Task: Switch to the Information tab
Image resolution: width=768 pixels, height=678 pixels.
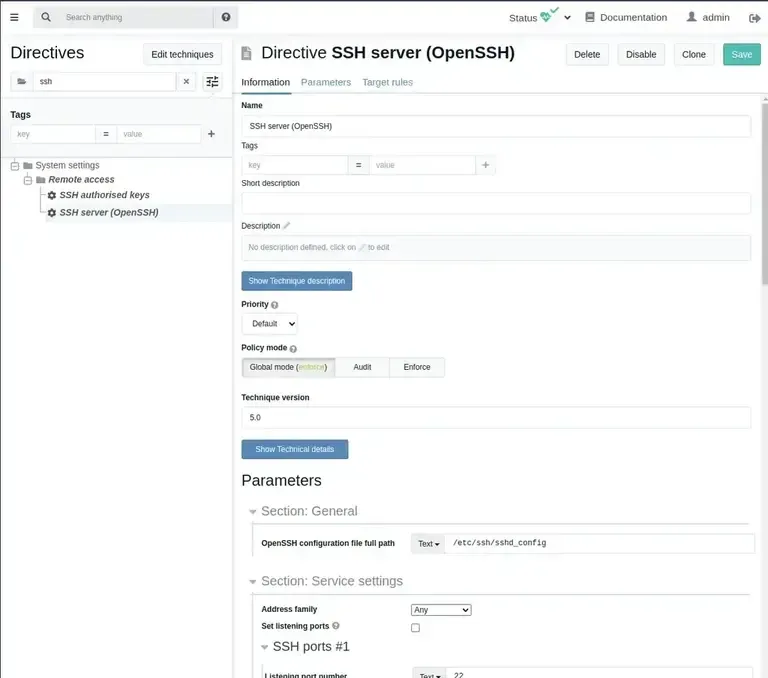Action: click(265, 82)
